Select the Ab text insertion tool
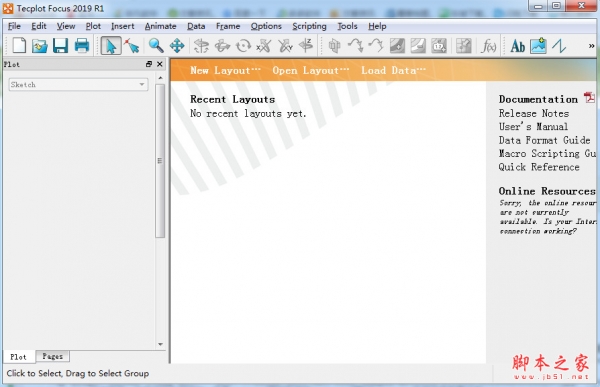Viewport: 600px width, 387px height. pos(517,46)
